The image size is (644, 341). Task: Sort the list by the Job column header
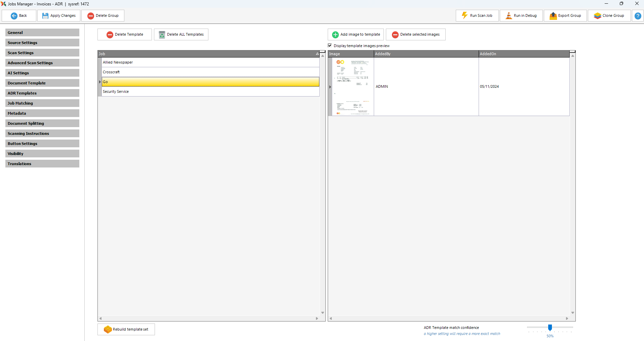(x=208, y=54)
